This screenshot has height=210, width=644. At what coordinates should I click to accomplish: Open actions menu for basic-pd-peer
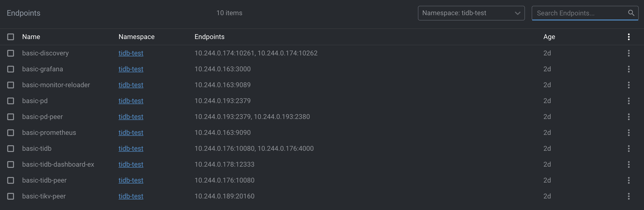pos(629,117)
